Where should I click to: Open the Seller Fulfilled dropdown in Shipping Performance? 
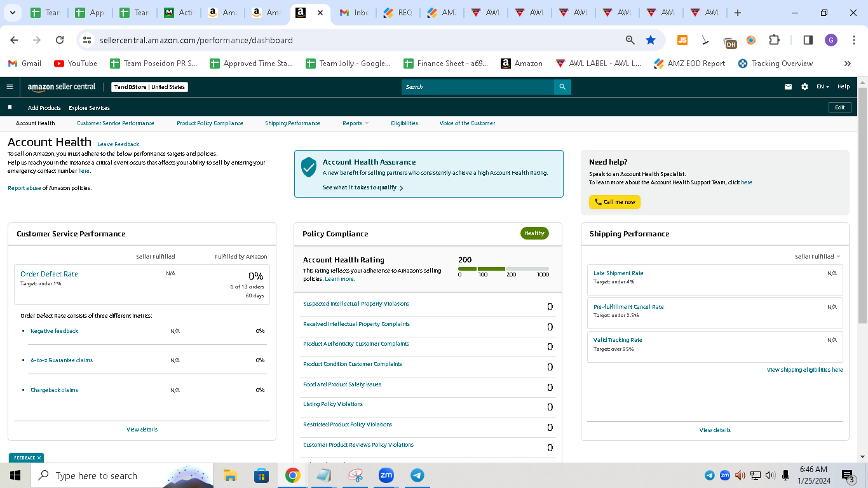pyautogui.click(x=817, y=257)
